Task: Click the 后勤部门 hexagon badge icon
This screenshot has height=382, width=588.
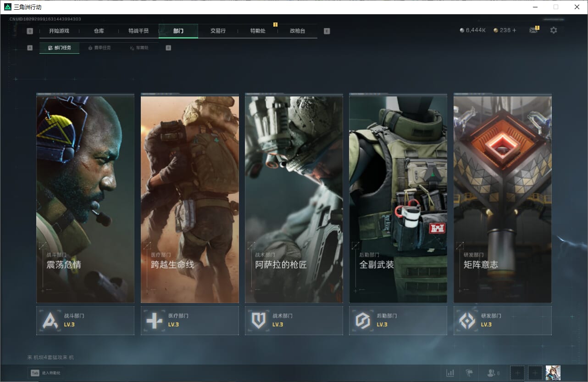Action: (363, 320)
